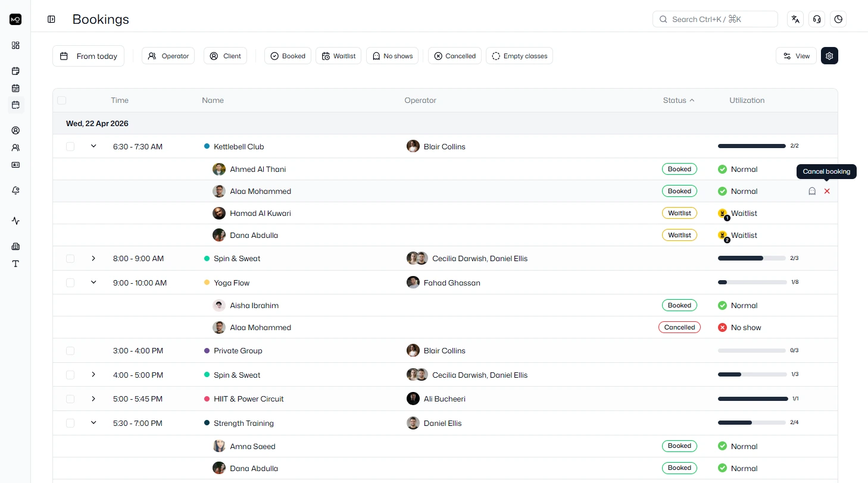Screen dimensions: 868x483
Task: Open the two-person clients sidebar icon
Action: [x=15, y=148]
